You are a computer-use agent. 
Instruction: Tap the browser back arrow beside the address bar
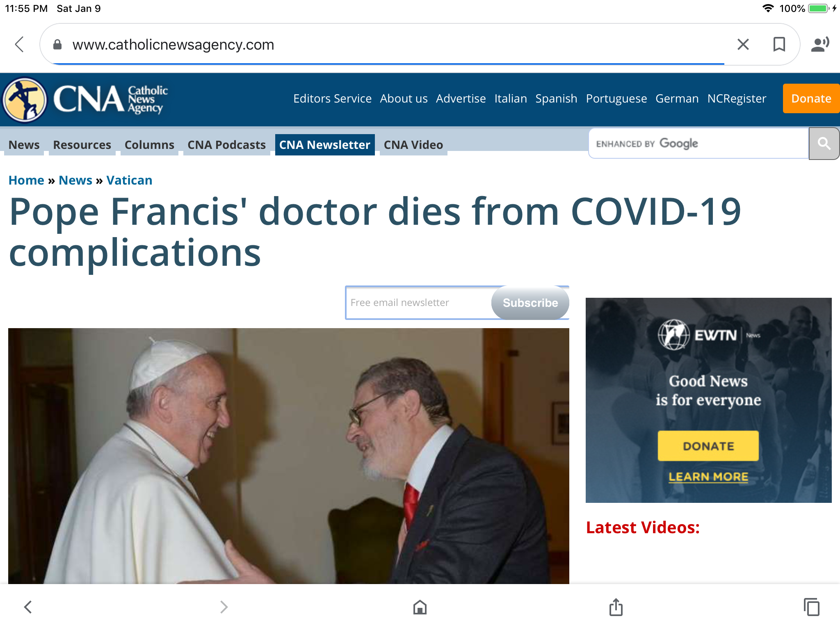point(20,44)
